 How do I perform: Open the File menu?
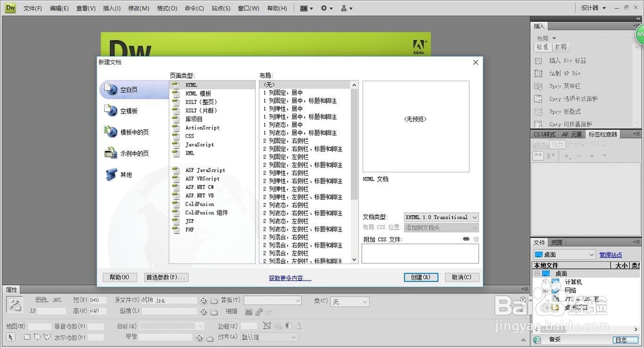[x=32, y=8]
